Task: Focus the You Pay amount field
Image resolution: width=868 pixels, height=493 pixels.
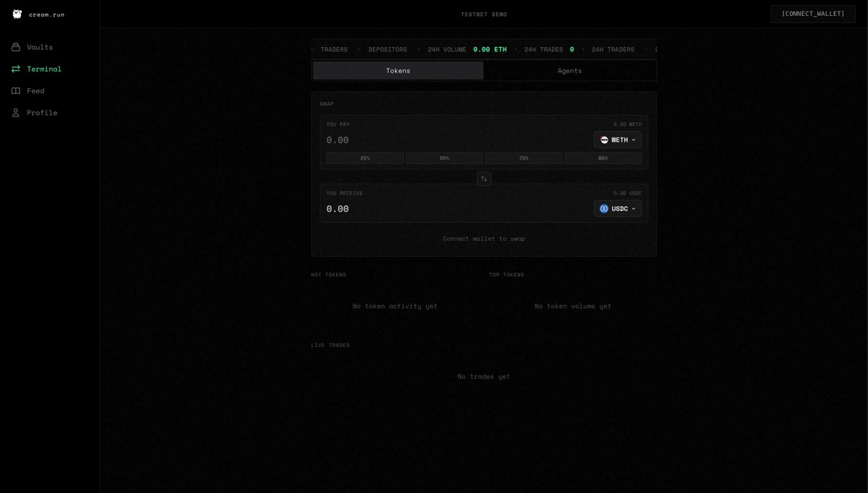Action: click(x=456, y=140)
